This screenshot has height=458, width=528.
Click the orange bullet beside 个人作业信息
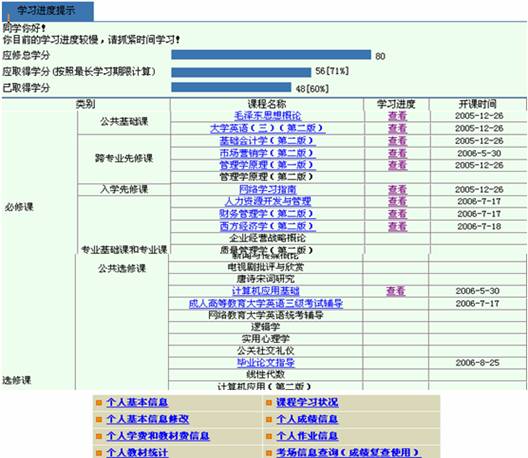point(269,436)
